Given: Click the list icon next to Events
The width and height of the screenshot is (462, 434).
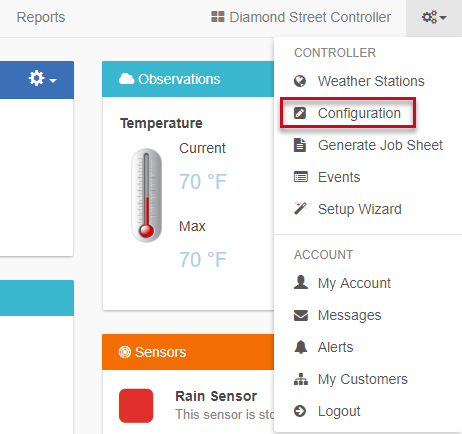Looking at the screenshot, I should [301, 177].
